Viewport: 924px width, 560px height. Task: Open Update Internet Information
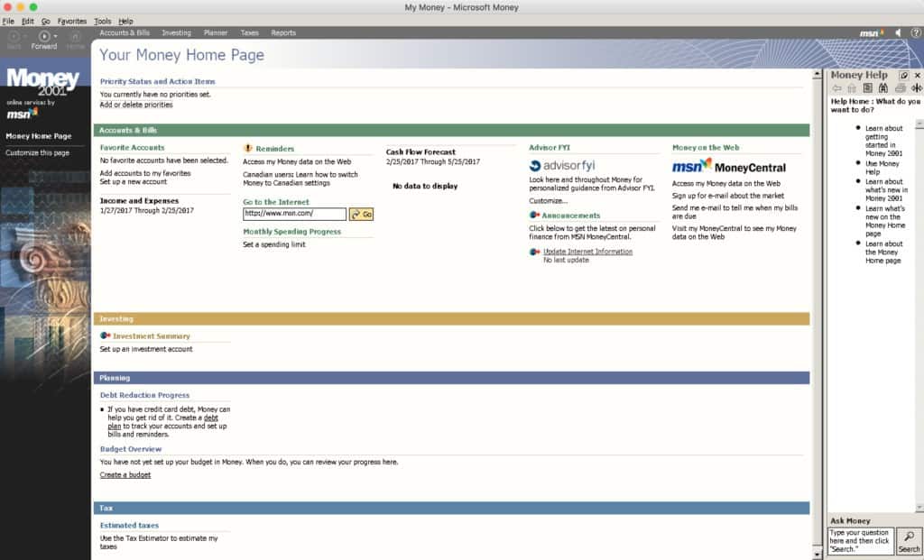[x=587, y=251]
